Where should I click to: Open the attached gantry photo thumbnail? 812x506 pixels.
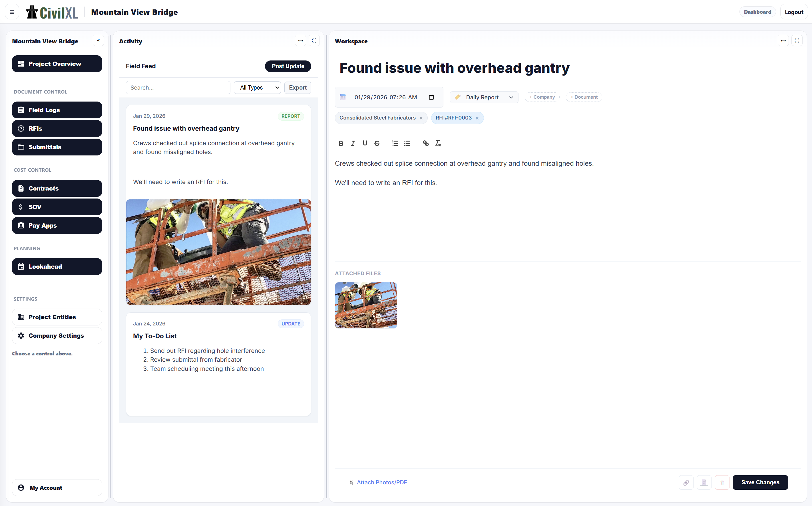click(366, 305)
